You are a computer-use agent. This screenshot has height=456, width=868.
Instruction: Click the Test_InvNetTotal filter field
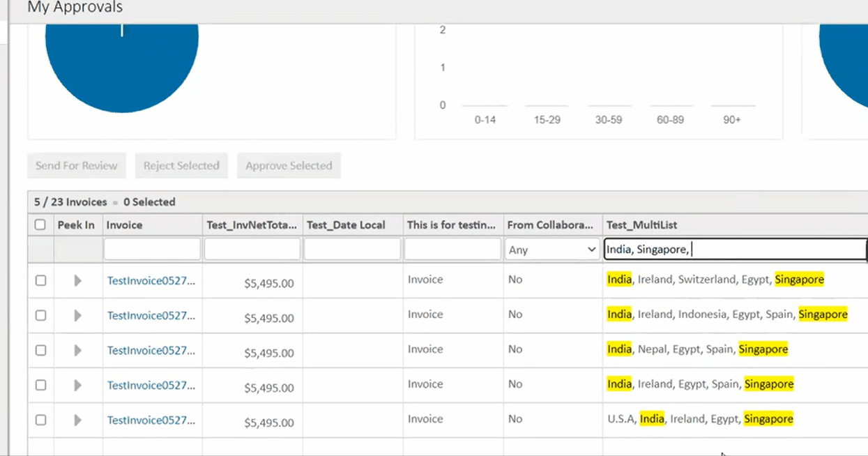(x=252, y=249)
